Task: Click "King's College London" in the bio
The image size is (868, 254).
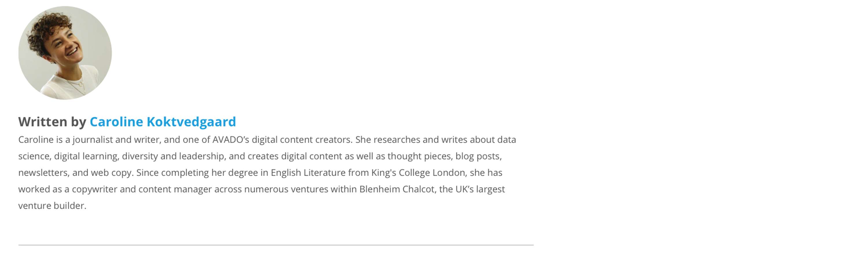Action: coord(418,172)
